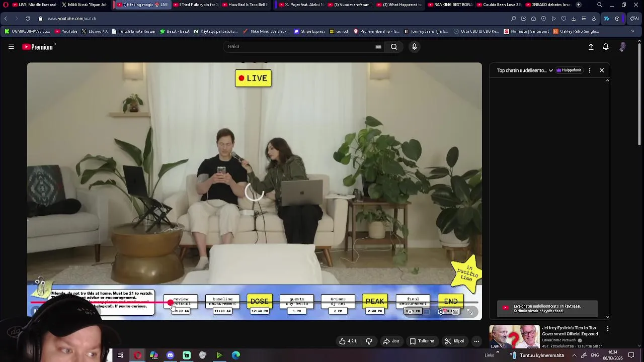Show hidden system tray icons chevron
This screenshot has height=362, width=644.
point(574,355)
